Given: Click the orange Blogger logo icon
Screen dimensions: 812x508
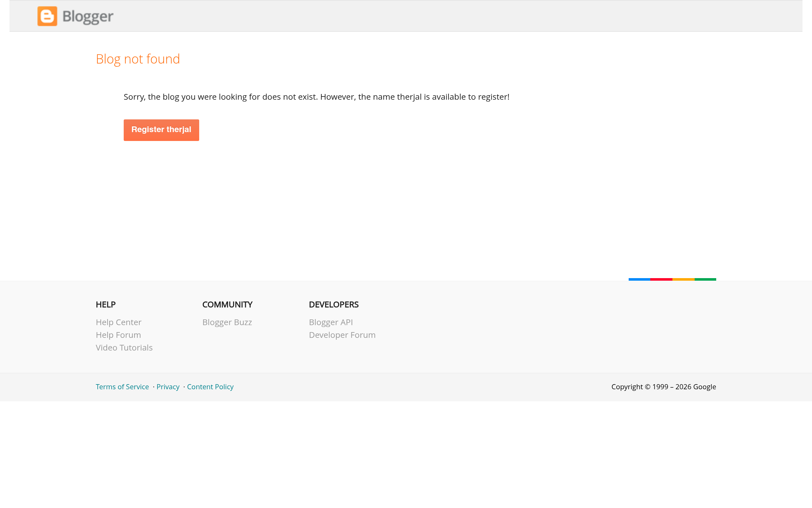Looking at the screenshot, I should (47, 16).
